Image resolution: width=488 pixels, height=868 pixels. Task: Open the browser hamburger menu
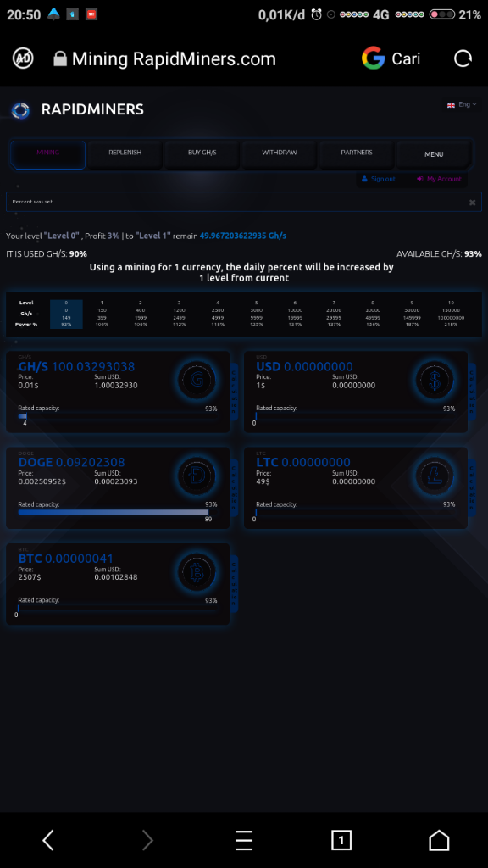(x=243, y=840)
